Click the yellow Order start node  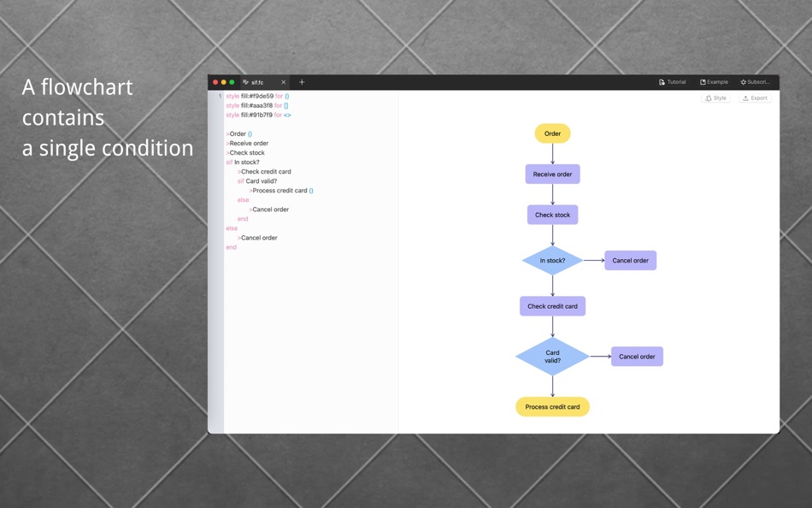[x=552, y=133]
